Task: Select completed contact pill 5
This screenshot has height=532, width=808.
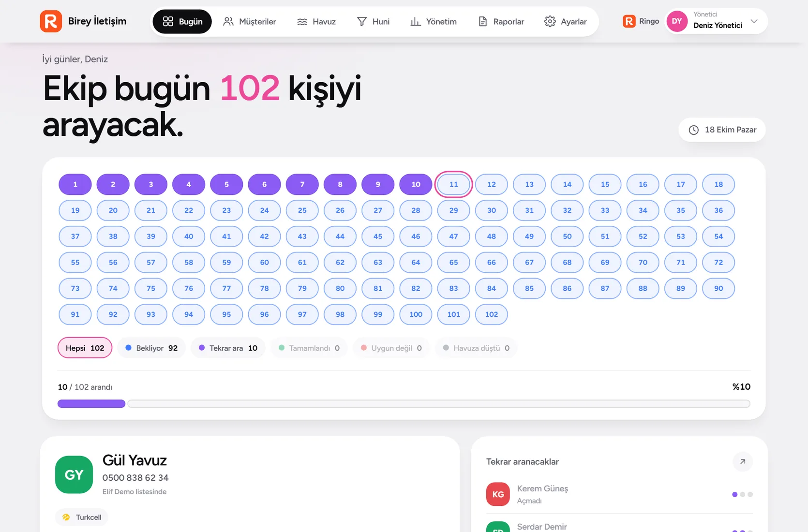Action: click(226, 184)
